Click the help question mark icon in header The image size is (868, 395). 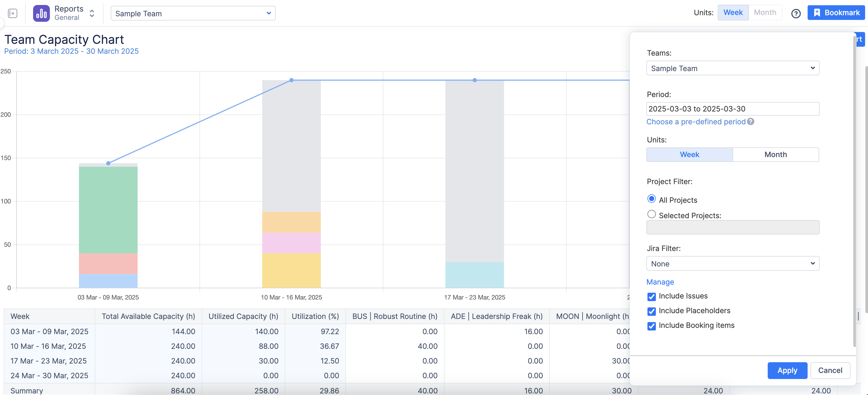point(796,13)
